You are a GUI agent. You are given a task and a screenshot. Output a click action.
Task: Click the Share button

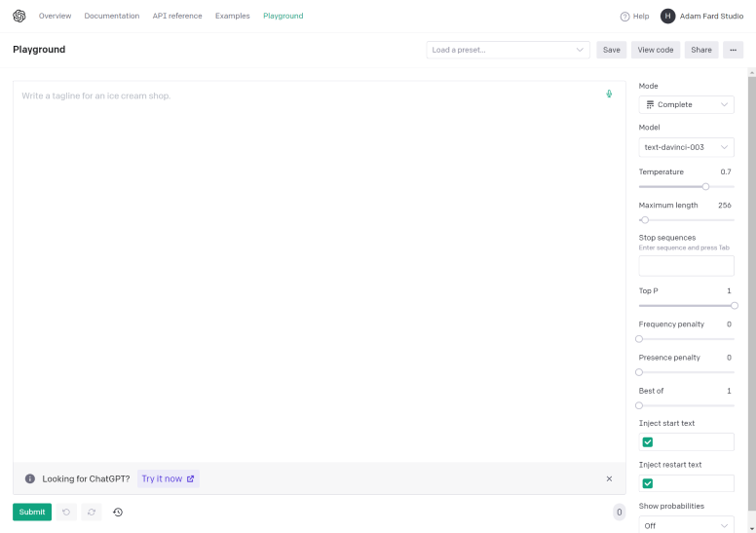[x=701, y=50]
